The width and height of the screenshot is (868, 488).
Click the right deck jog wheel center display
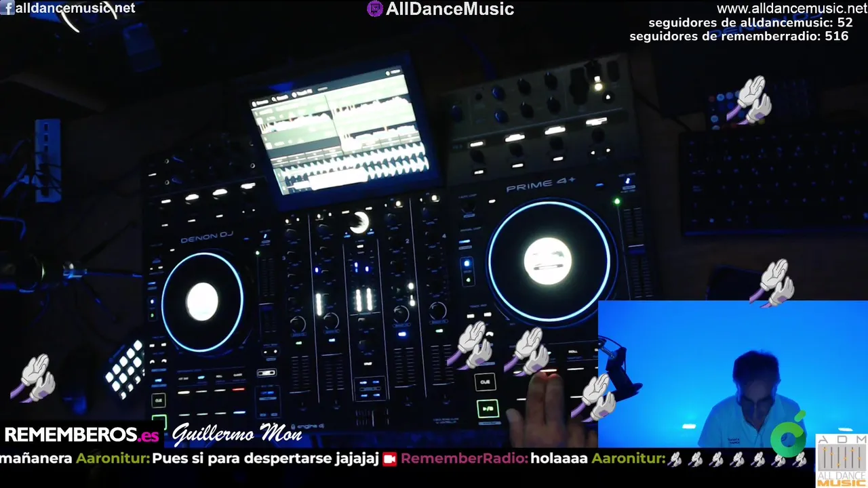click(x=548, y=261)
